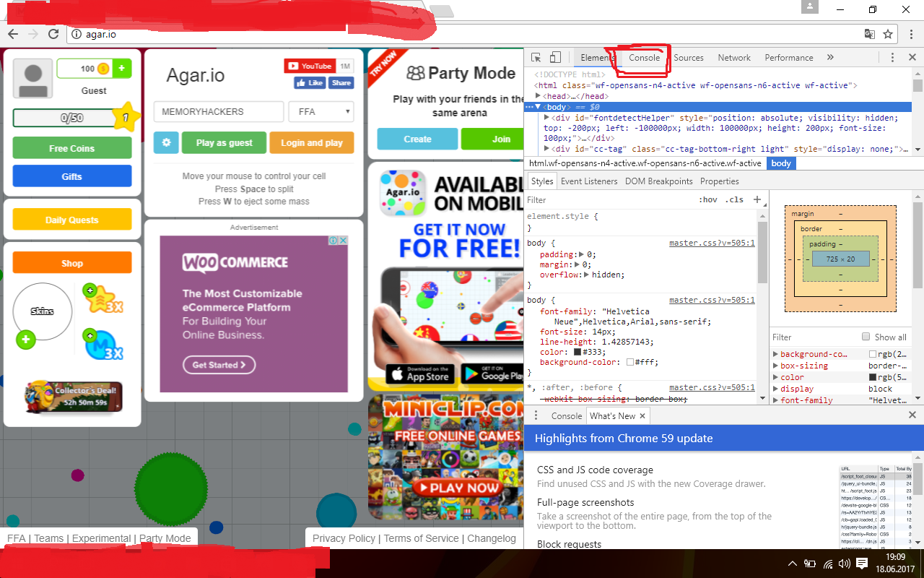
Task: Click the level 1 star badge
Action: (x=126, y=117)
